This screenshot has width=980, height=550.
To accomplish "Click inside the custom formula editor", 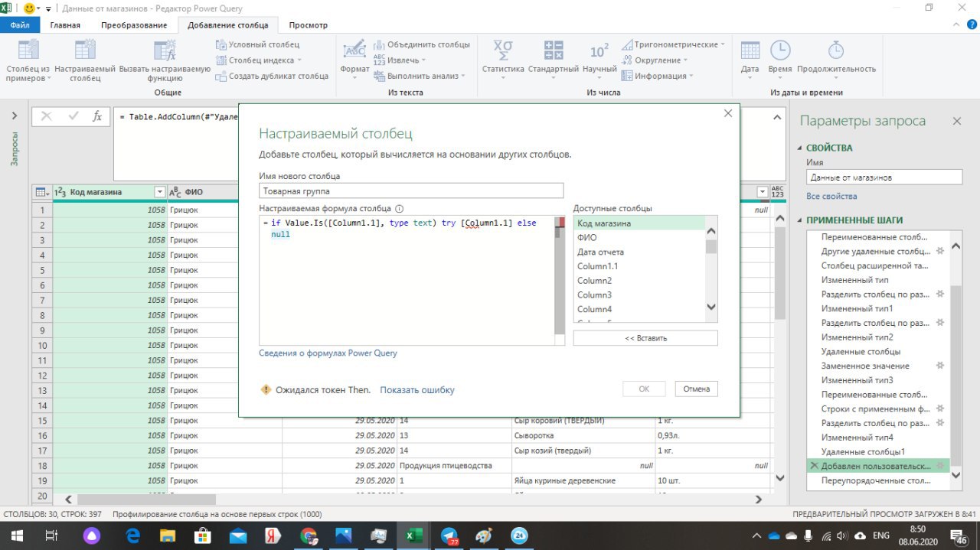I will point(407,280).
